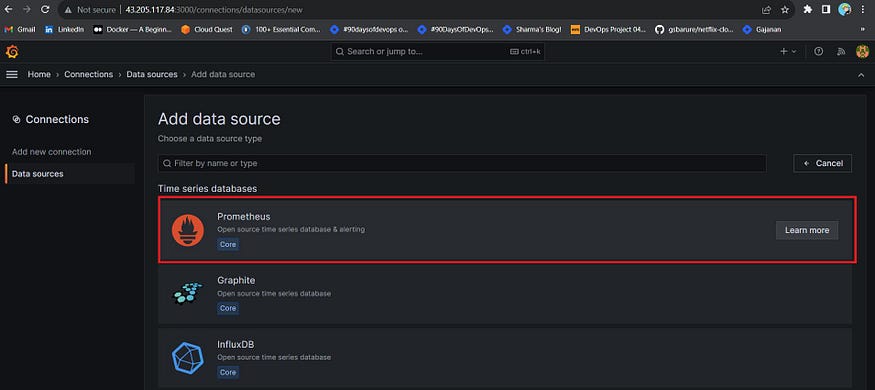Select the Prometheus data source title
The height and width of the screenshot is (390, 875).
pos(244,216)
